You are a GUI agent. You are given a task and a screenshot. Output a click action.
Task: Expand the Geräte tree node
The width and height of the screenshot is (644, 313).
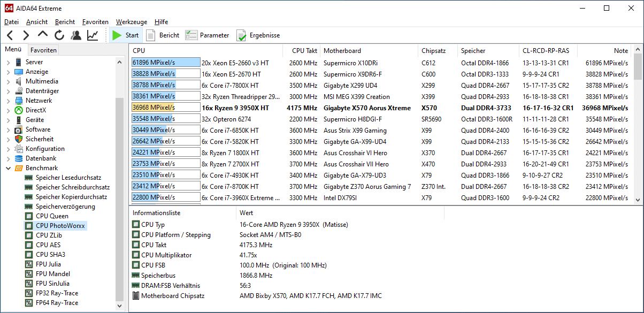point(8,120)
